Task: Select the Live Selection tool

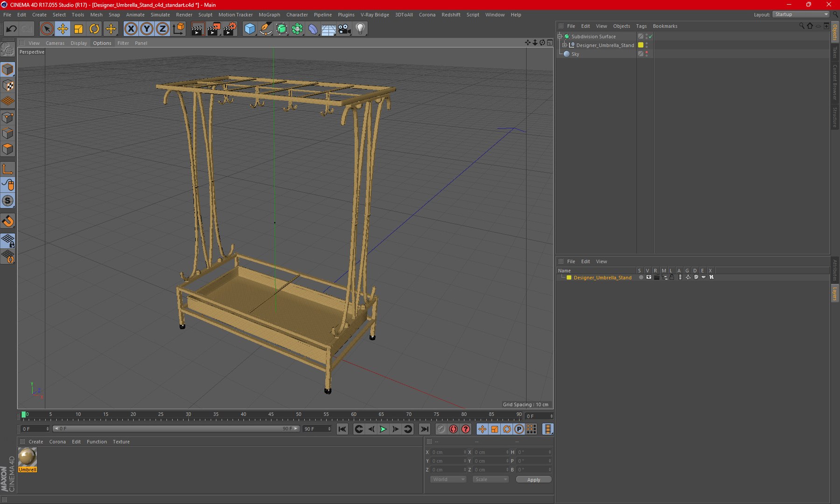Action: [47, 29]
